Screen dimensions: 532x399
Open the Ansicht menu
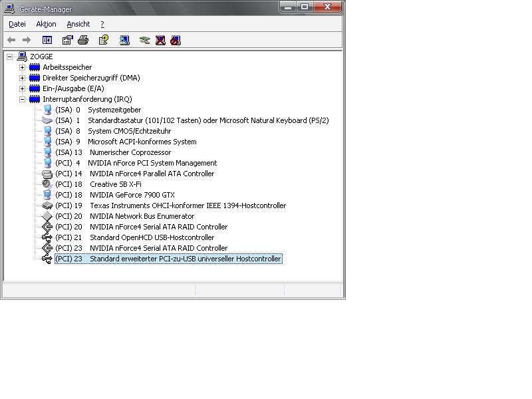point(78,24)
